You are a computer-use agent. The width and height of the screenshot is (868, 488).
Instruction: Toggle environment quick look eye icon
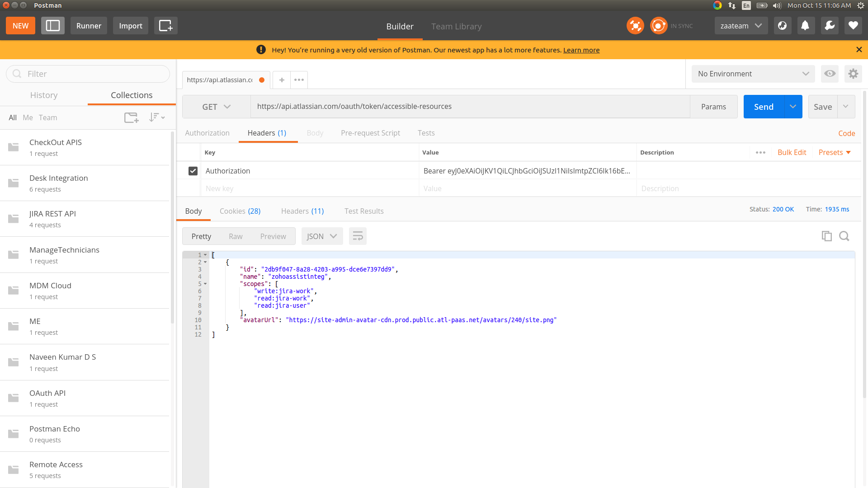pyautogui.click(x=830, y=74)
